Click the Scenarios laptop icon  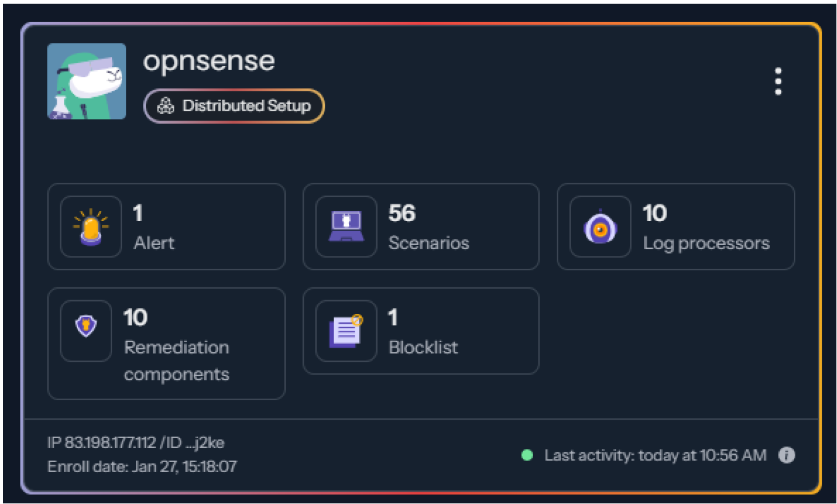(346, 226)
